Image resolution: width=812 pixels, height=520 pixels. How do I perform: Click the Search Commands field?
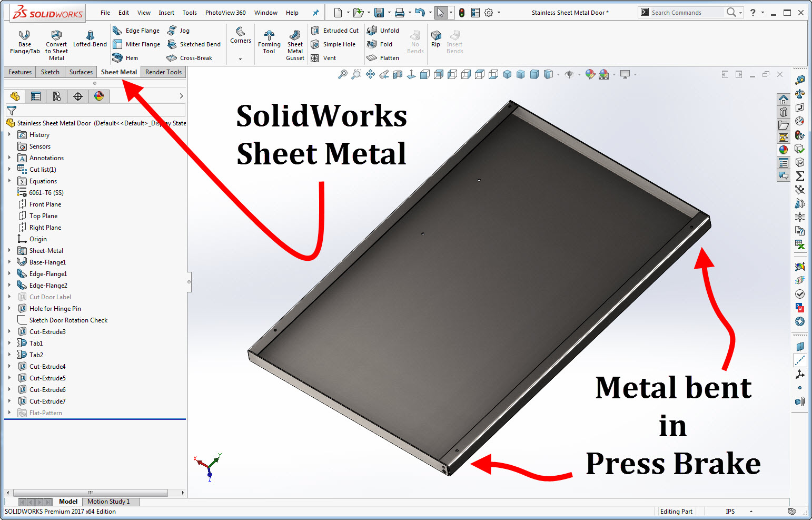tap(687, 12)
